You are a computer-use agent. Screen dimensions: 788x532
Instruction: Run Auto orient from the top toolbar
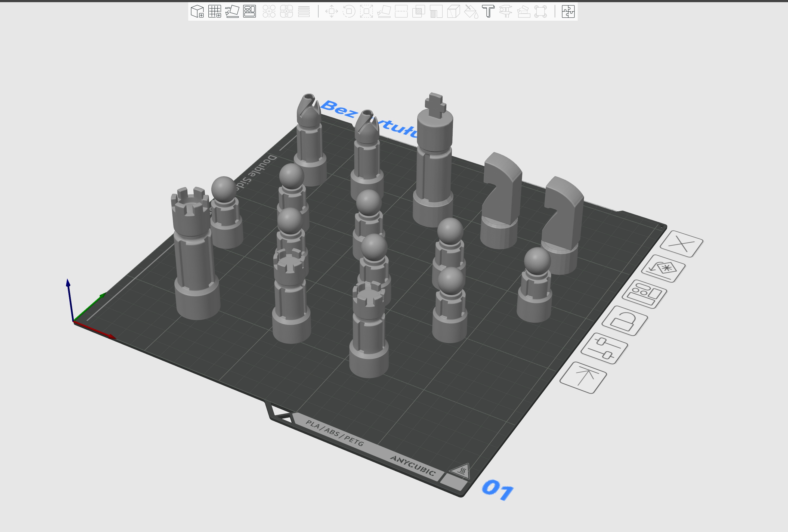[x=232, y=11]
